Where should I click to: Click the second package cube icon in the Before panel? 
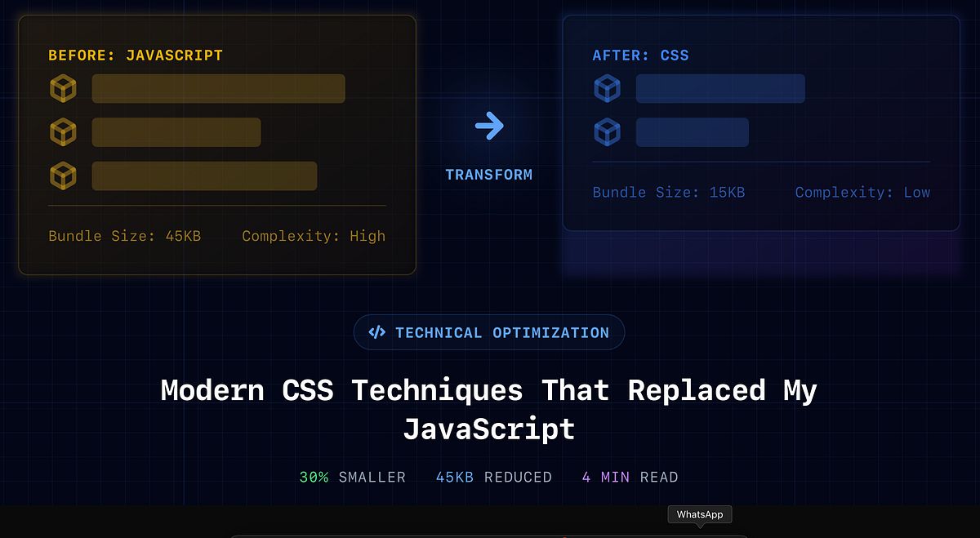[64, 131]
